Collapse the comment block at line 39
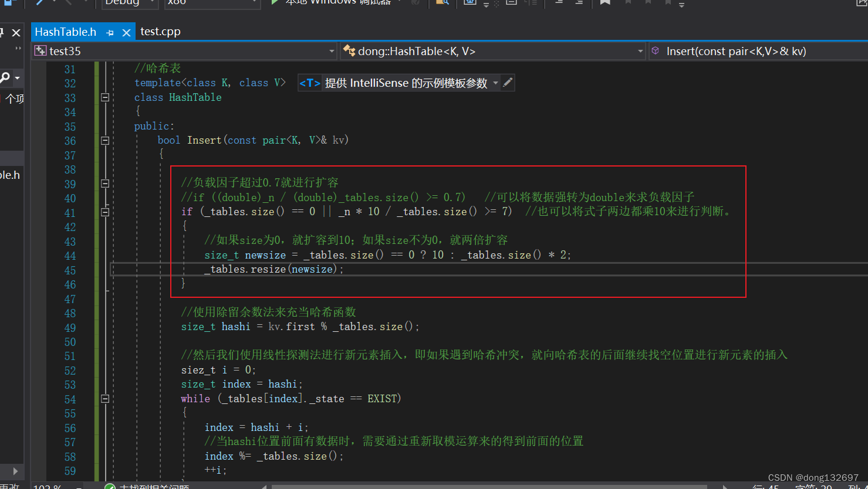 [105, 183]
